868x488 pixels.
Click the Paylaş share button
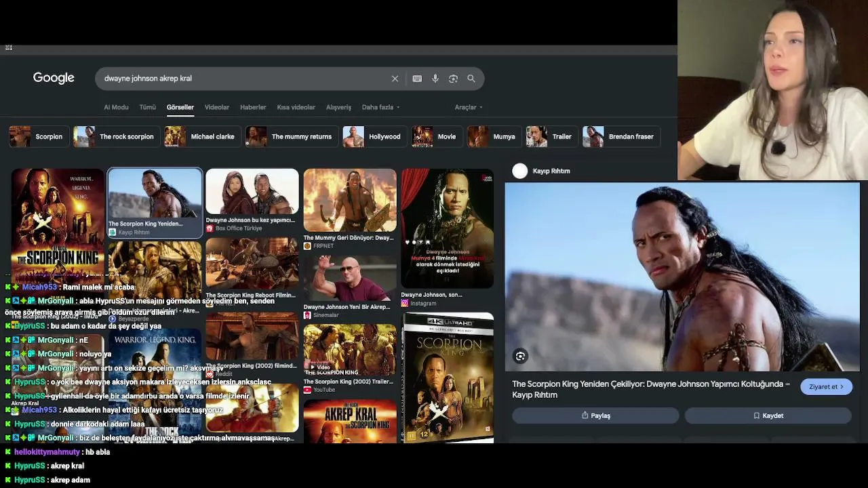pyautogui.click(x=595, y=415)
